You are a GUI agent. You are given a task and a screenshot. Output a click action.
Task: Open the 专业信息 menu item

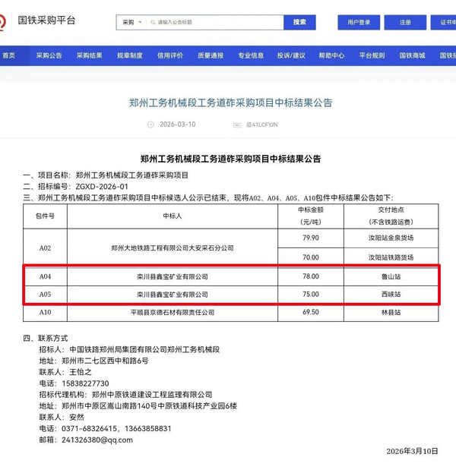click(x=251, y=55)
